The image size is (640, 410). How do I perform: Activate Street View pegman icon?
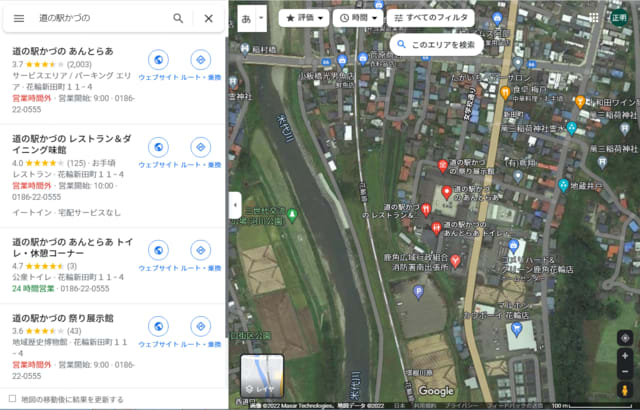624,390
